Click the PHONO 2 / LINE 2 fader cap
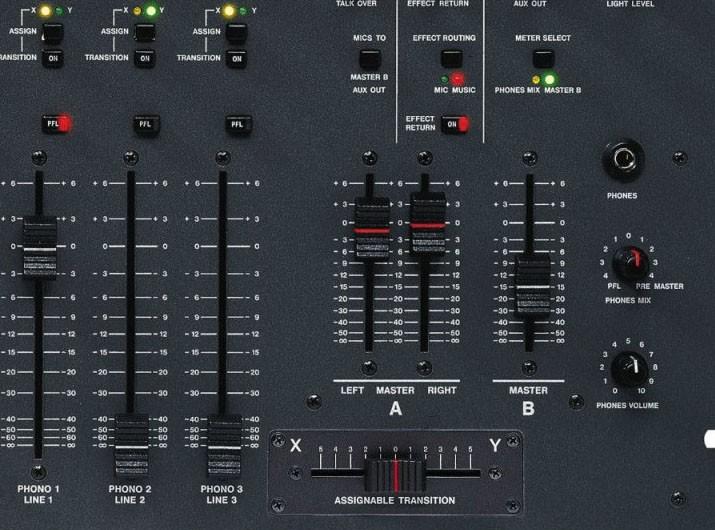 (x=132, y=445)
